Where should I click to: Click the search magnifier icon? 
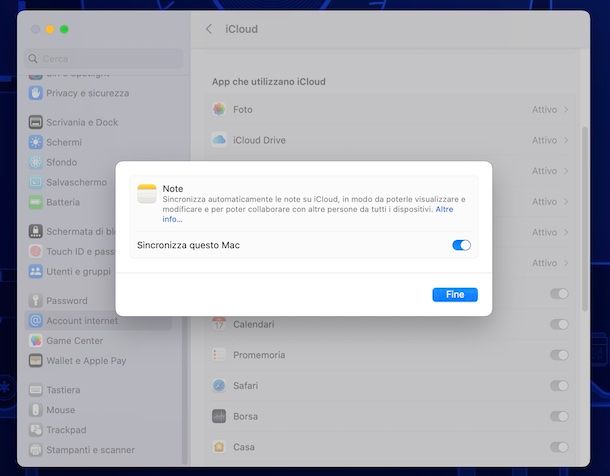point(33,59)
